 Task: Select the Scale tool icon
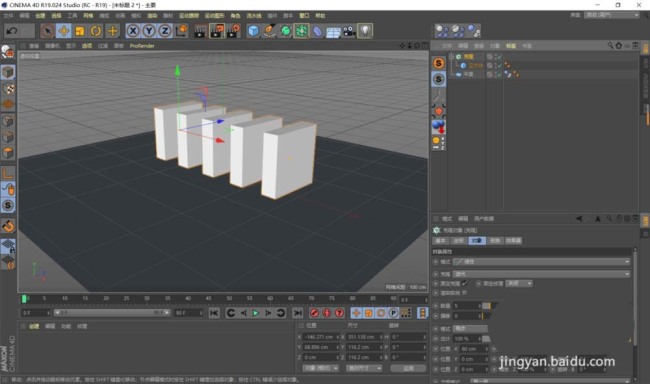[x=80, y=31]
